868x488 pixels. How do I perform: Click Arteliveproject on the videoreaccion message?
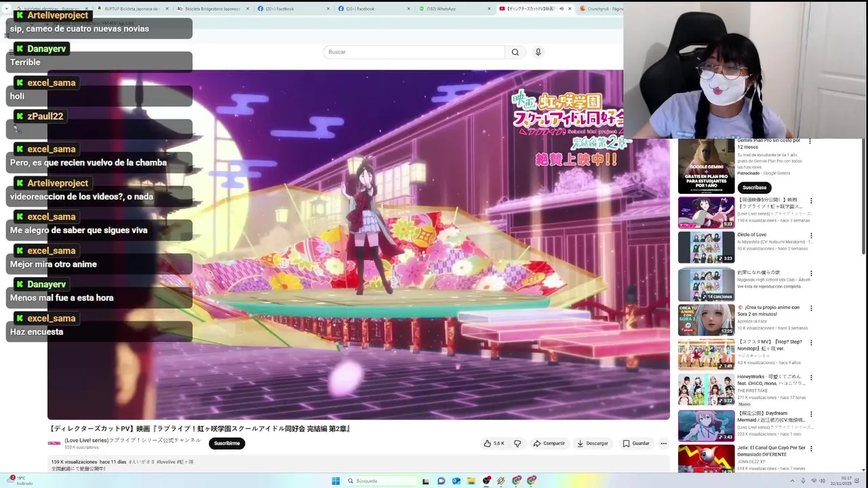tap(58, 183)
